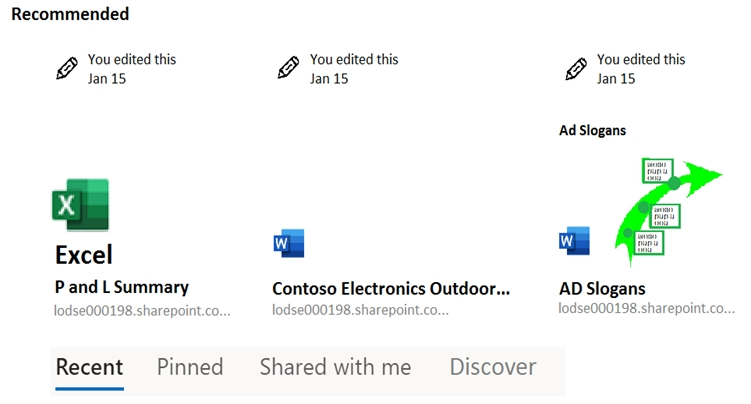Switch to the Recent tab
Viewport: 751px width, 404px height.
89,367
